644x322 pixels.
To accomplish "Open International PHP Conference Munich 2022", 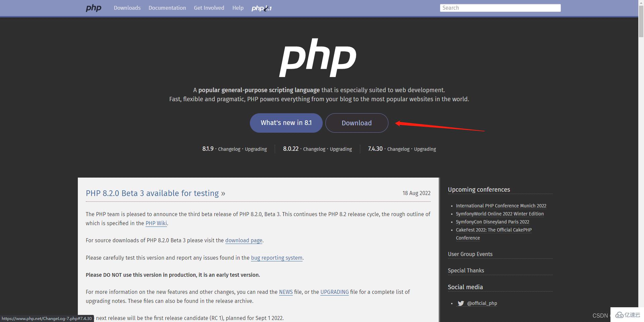I will tap(501, 206).
